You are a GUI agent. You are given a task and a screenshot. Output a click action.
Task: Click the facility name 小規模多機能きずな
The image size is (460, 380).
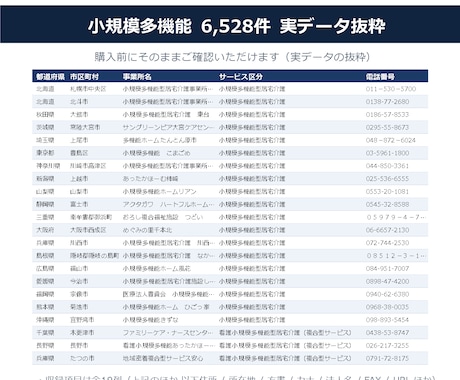pyautogui.click(x=150, y=320)
